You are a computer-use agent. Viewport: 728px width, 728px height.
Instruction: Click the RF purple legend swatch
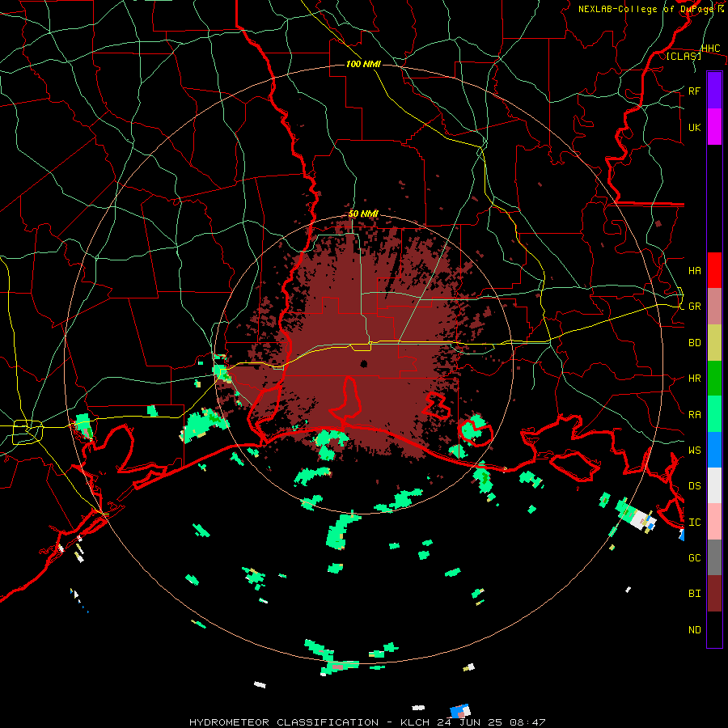(714, 91)
